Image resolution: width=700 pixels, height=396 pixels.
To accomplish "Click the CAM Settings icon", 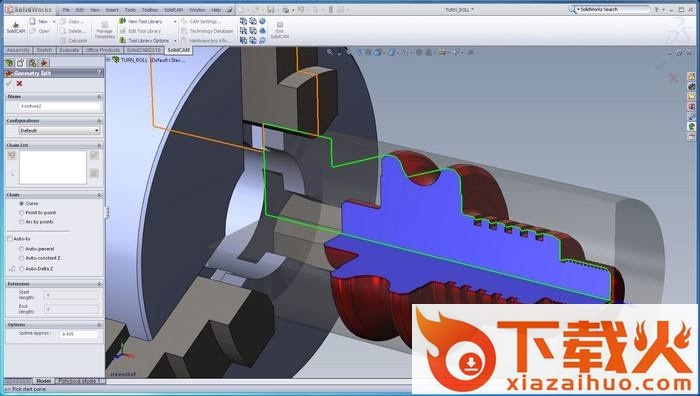I will pyautogui.click(x=184, y=21).
